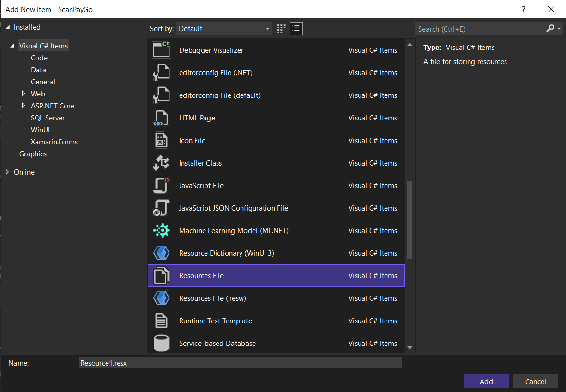Click the JavaScript File icon

(x=161, y=186)
